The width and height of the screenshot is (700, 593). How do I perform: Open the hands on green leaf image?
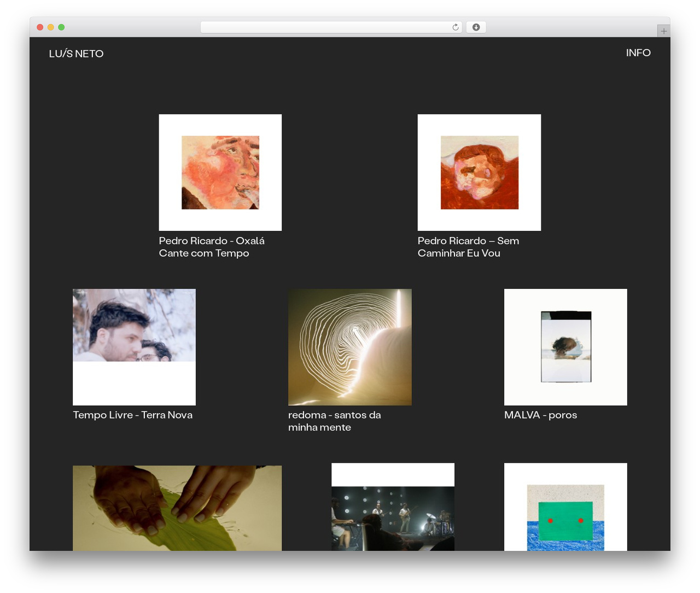[177, 508]
